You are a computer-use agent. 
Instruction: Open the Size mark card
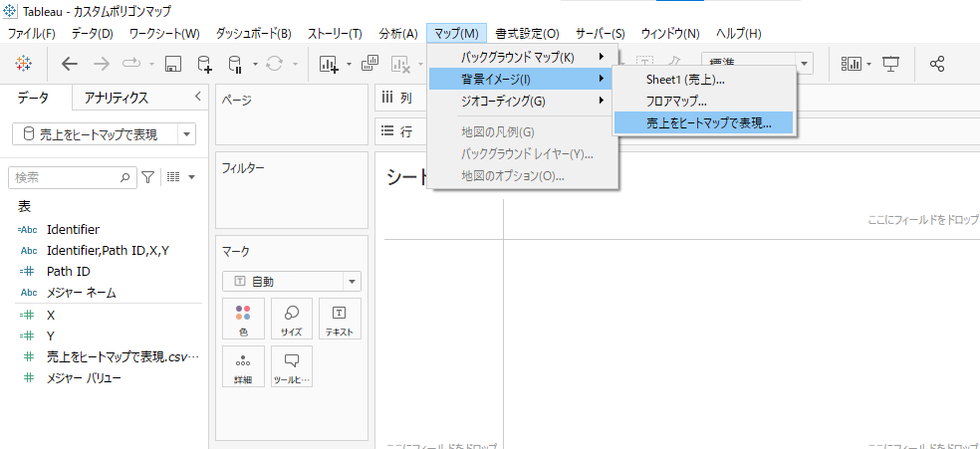point(291,319)
